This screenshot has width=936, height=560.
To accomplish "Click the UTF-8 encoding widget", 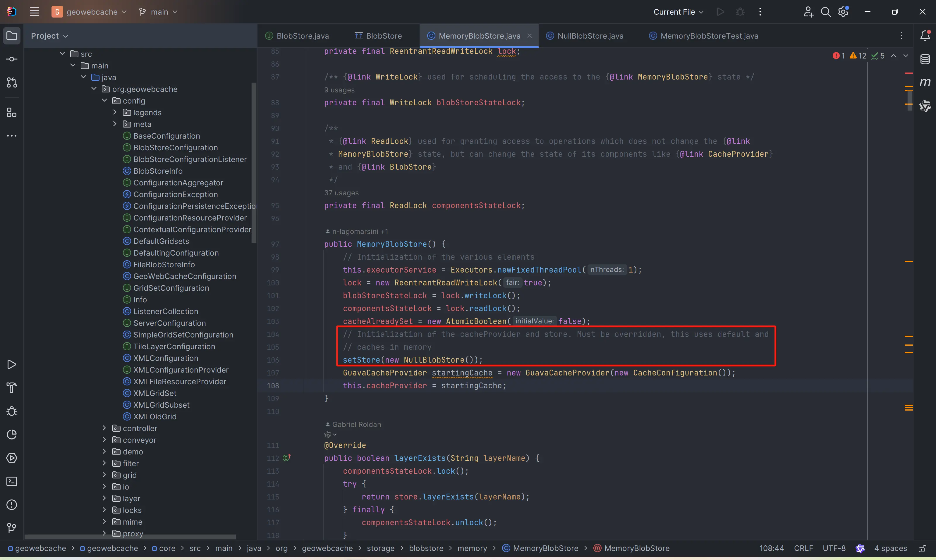I will (x=834, y=548).
